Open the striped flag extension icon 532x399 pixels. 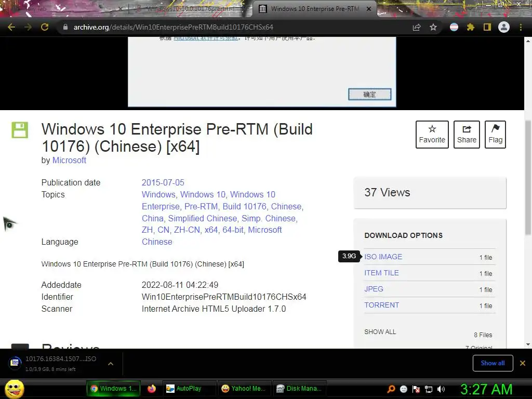(454, 27)
